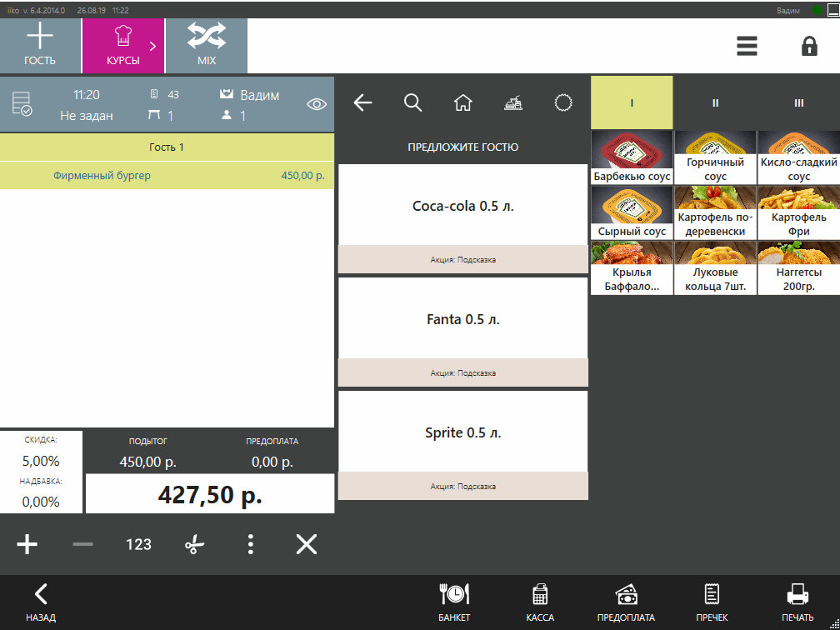
Task: Switch to menu page tab III
Action: pos(798,102)
